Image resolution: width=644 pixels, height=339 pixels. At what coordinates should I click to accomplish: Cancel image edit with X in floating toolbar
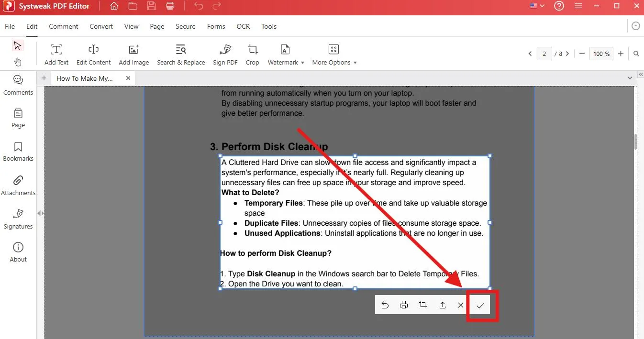pos(460,305)
